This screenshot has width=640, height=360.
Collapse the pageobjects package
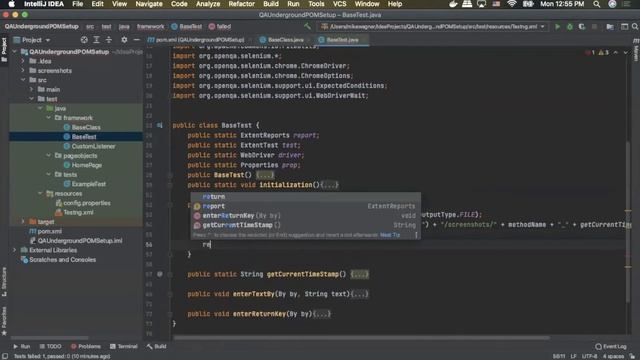49,156
